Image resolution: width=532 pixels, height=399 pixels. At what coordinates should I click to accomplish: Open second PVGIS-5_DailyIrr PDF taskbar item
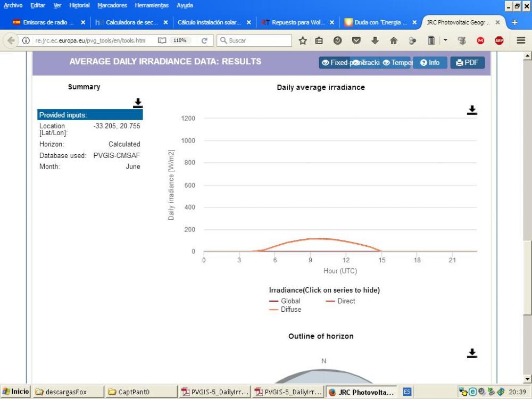click(288, 392)
